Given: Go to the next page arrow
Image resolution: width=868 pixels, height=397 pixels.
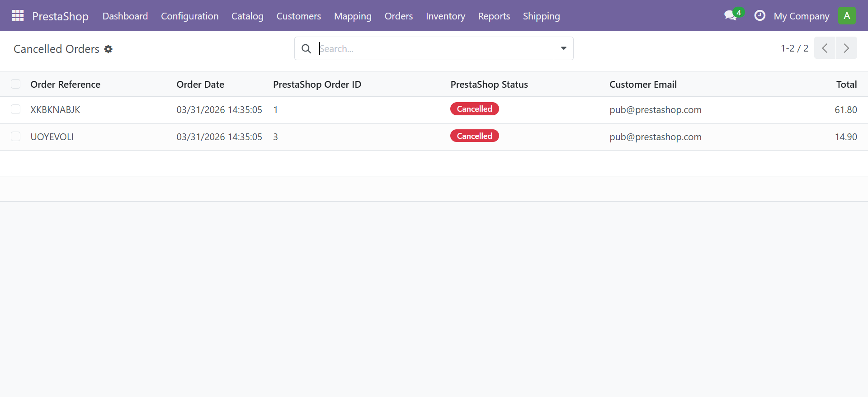Looking at the screenshot, I should pos(846,48).
